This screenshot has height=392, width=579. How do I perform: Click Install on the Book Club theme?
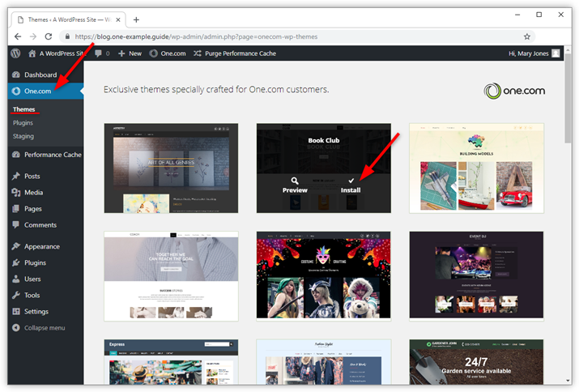351,190
